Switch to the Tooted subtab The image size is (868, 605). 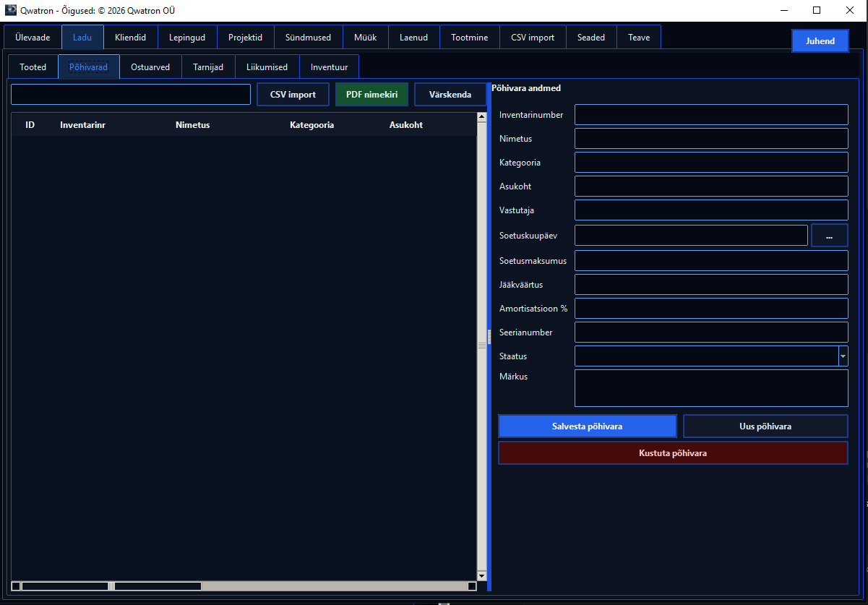tap(33, 67)
